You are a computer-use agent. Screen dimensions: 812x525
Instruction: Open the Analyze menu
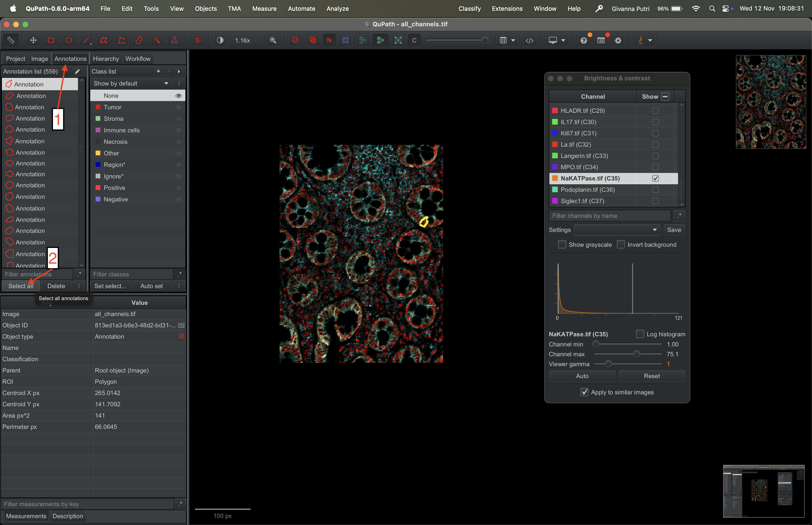[x=337, y=8]
